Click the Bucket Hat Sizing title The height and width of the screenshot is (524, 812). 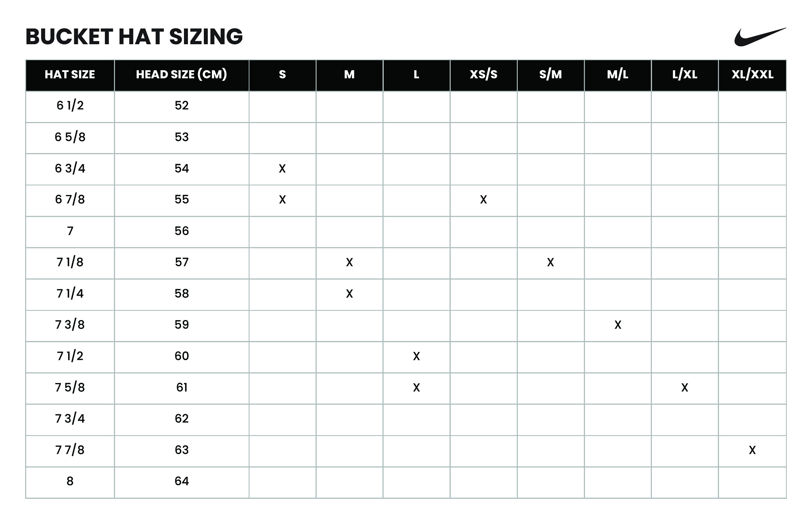[134, 37]
